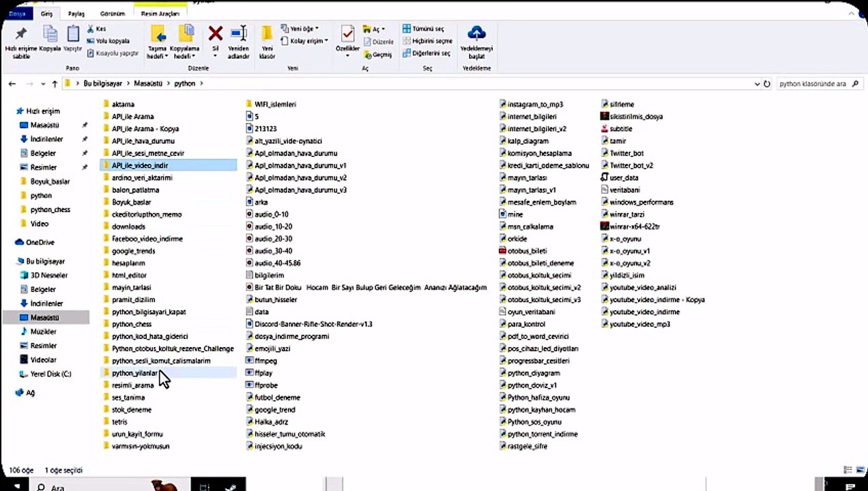
Task: Open the Dosya tab
Action: [17, 14]
